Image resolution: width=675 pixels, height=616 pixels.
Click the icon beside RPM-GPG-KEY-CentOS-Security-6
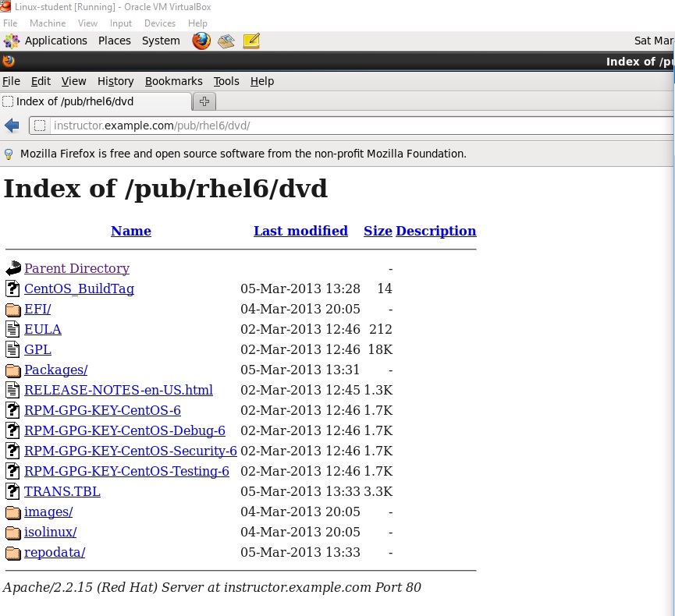(12, 451)
